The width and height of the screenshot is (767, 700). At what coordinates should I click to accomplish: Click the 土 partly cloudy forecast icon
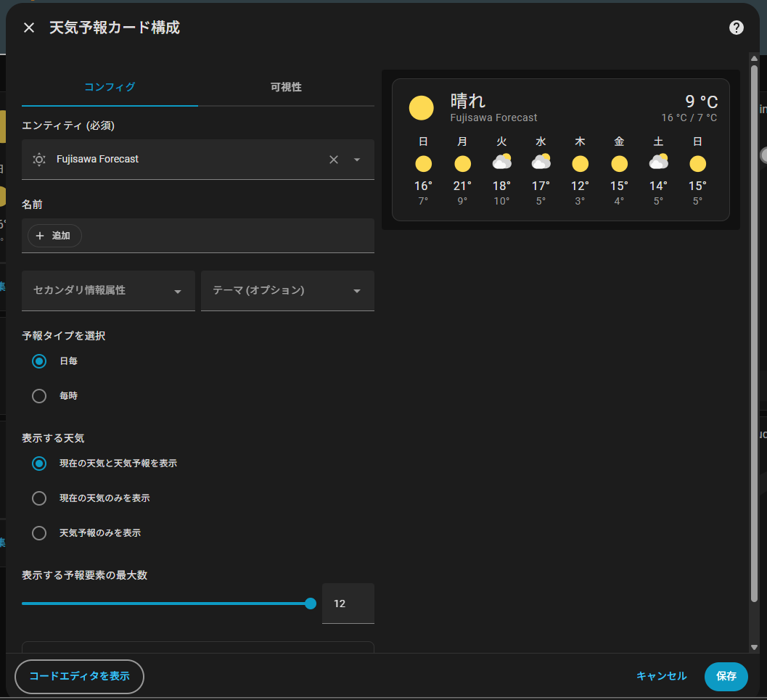[x=658, y=162]
